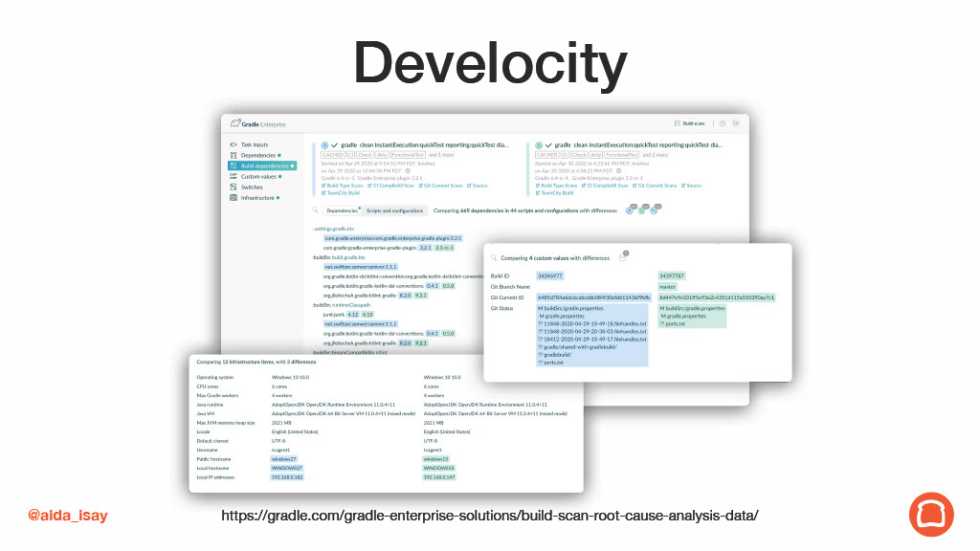This screenshot has width=980, height=551.
Task: Click the both-builds difference filter circle
Action: (x=654, y=210)
